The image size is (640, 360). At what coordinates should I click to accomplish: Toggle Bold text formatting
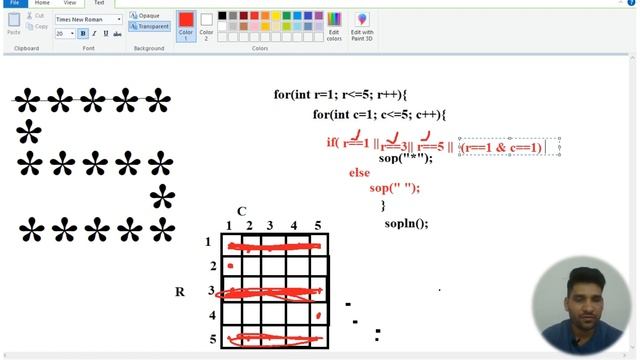click(x=83, y=33)
